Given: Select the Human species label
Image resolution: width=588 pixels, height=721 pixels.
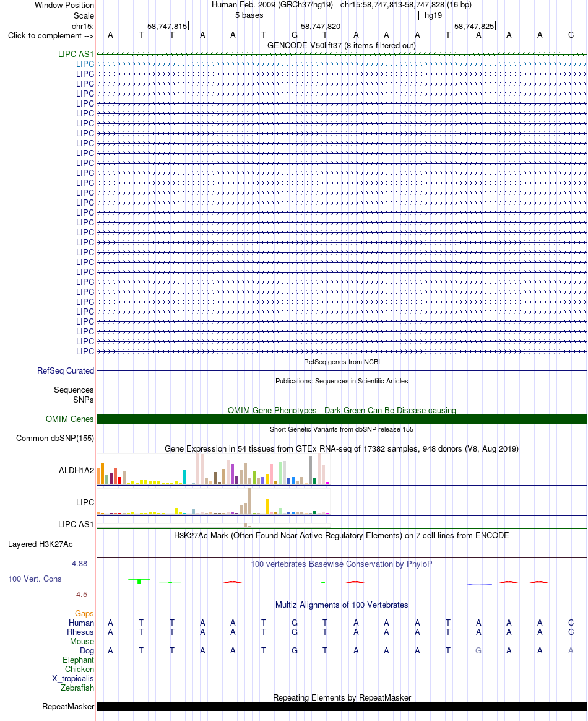Looking at the screenshot, I should (81, 623).
